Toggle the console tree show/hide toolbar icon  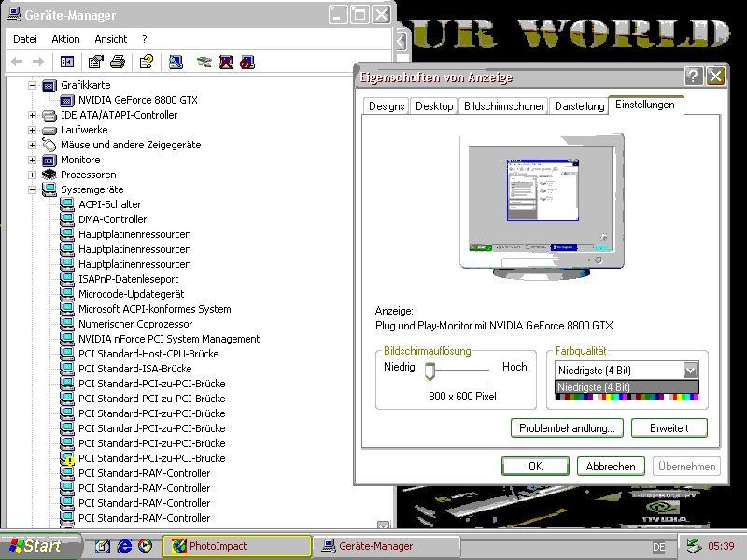pyautogui.click(x=67, y=62)
